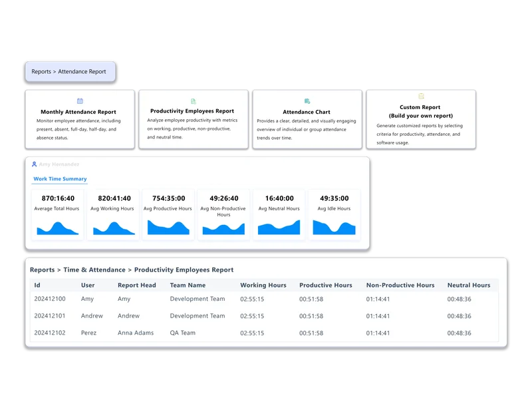The width and height of the screenshot is (532, 408).
Task: Click user Andrew in the User column
Action: [92, 315]
